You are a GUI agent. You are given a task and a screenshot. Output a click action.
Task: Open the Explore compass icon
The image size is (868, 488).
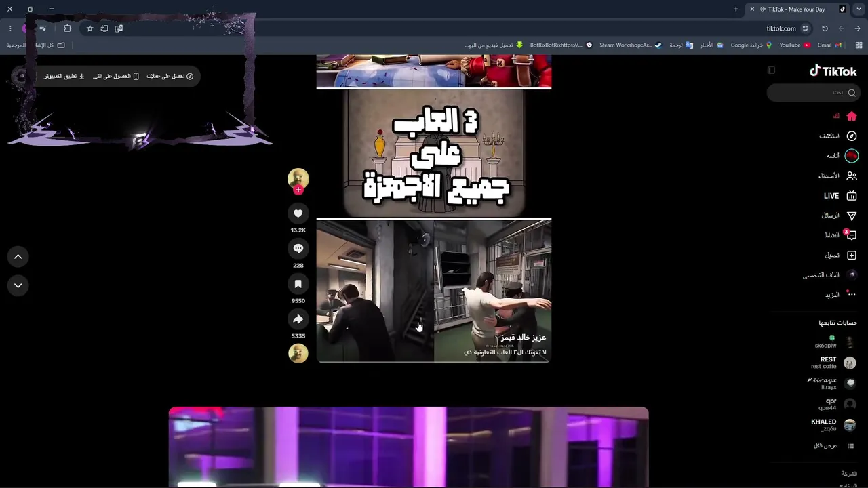click(852, 136)
